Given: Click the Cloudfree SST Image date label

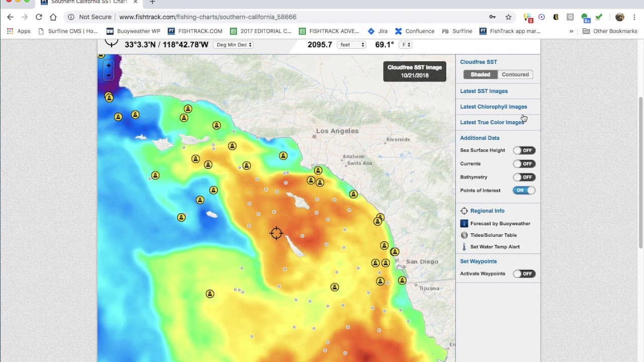Looking at the screenshot, I should coord(415,71).
